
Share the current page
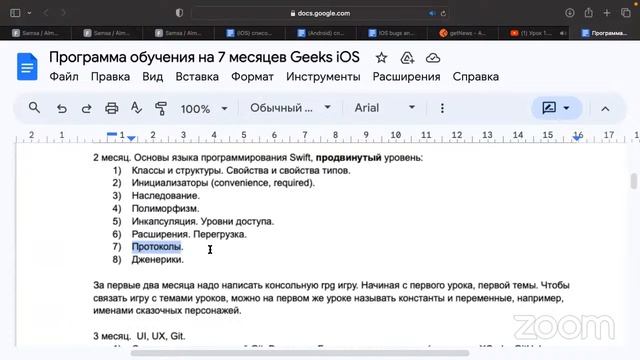pyautogui.click(x=588, y=13)
